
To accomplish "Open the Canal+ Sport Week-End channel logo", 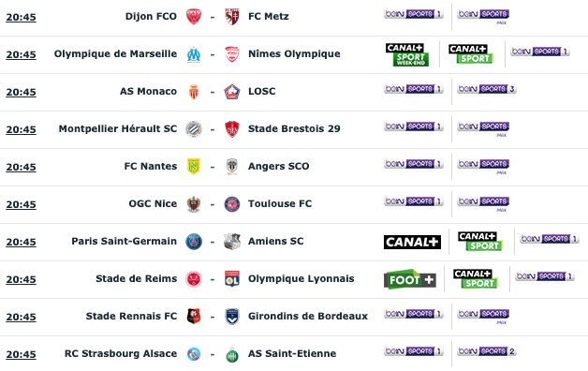I will tap(407, 54).
